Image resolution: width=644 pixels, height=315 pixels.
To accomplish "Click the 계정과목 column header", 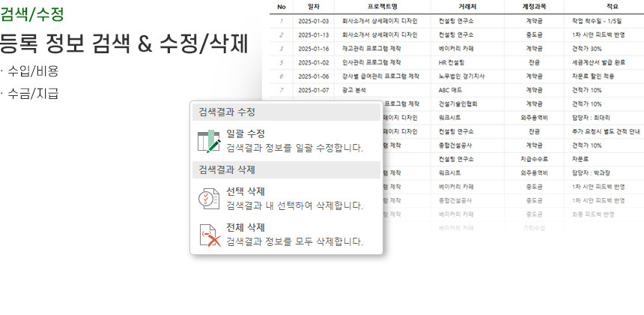I will click(x=534, y=7).
